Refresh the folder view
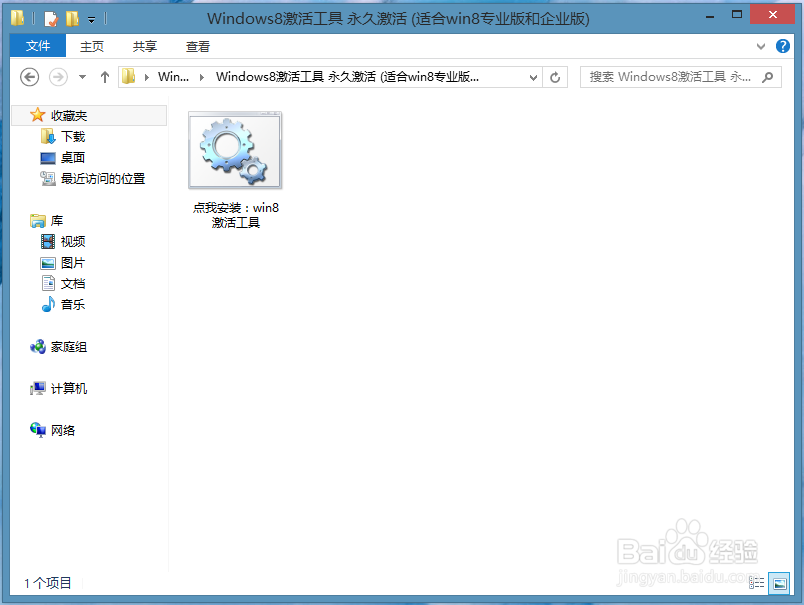804x605 pixels. point(555,77)
